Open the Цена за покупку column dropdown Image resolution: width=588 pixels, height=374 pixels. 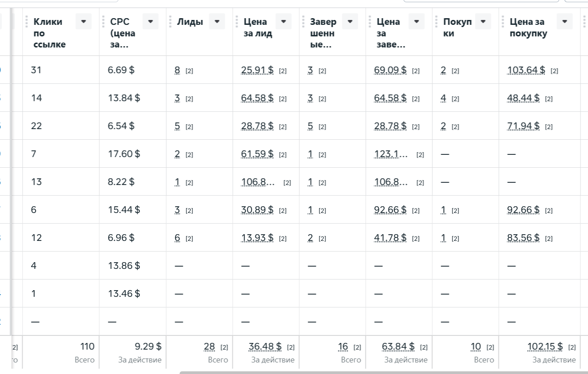564,21
